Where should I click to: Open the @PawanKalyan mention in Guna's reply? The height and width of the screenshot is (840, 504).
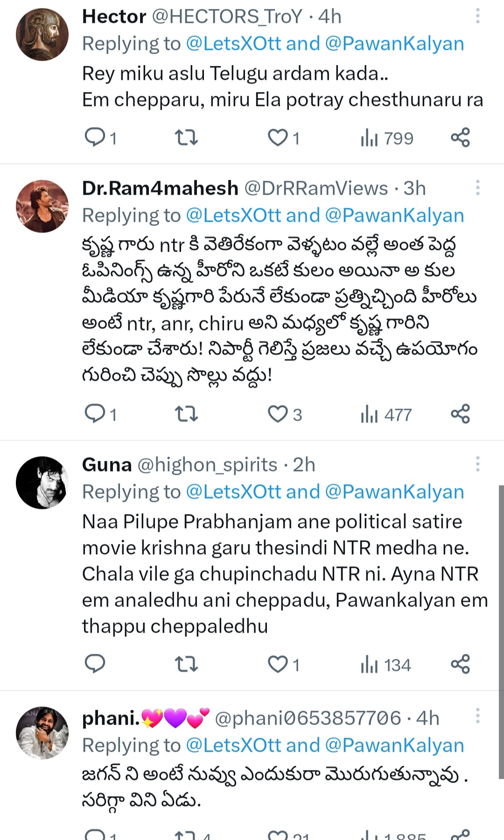pyautogui.click(x=394, y=492)
